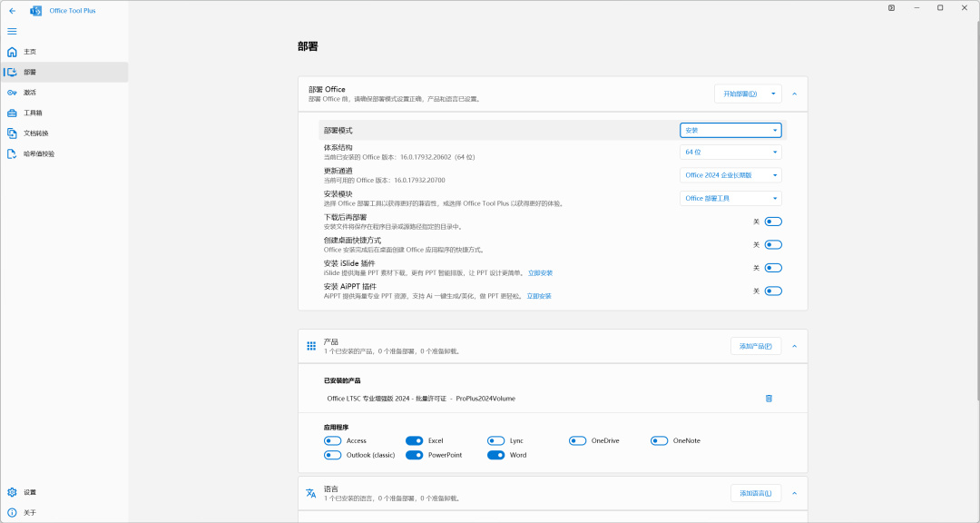
Task: Collapse the 部署 Office section
Action: [x=794, y=94]
